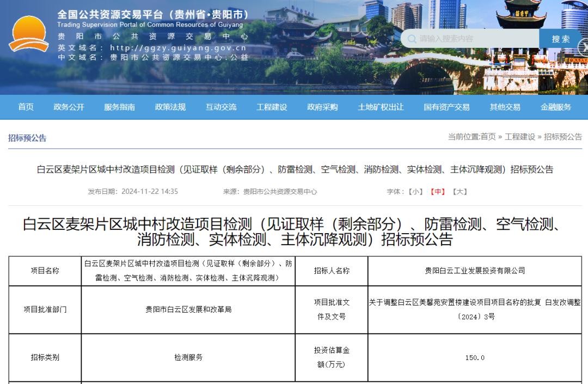Click 金融服务 in navigation bar
This screenshot has height=384, width=588.
(x=556, y=107)
